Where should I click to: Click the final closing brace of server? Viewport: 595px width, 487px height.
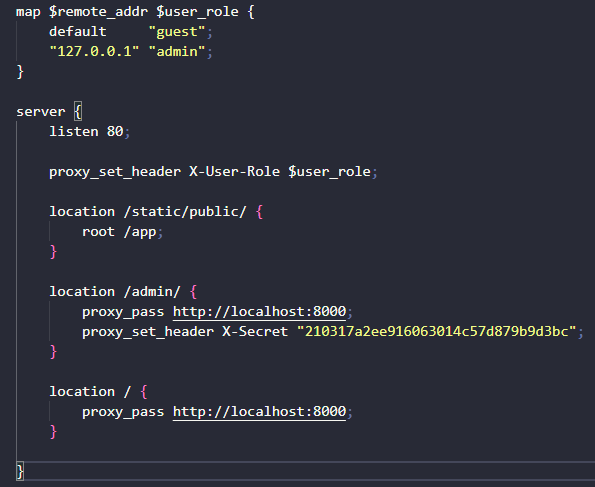coord(20,471)
